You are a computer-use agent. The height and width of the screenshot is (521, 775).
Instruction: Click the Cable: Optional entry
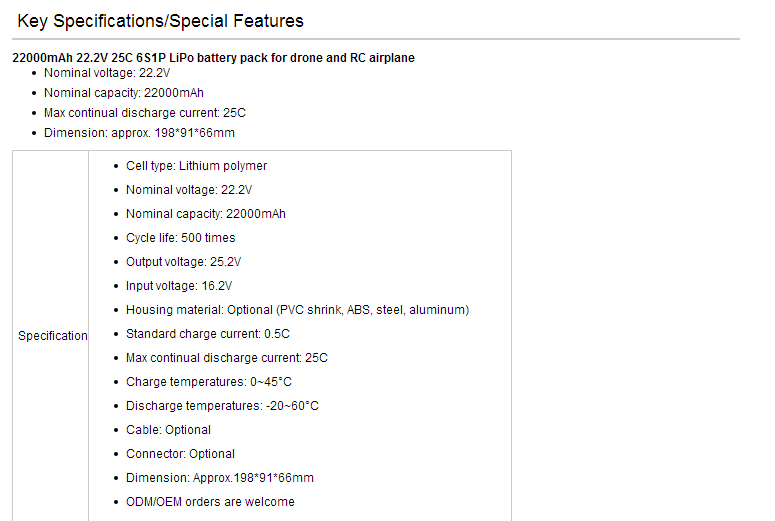[x=168, y=430]
